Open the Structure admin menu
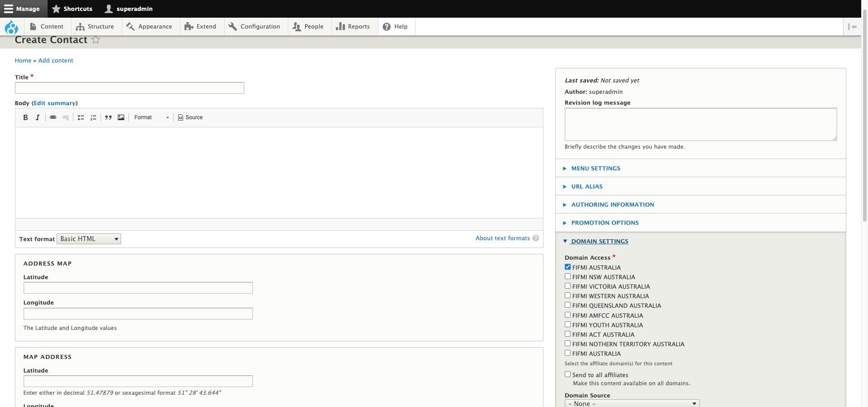Image resolution: width=868 pixels, height=407 pixels. (95, 27)
